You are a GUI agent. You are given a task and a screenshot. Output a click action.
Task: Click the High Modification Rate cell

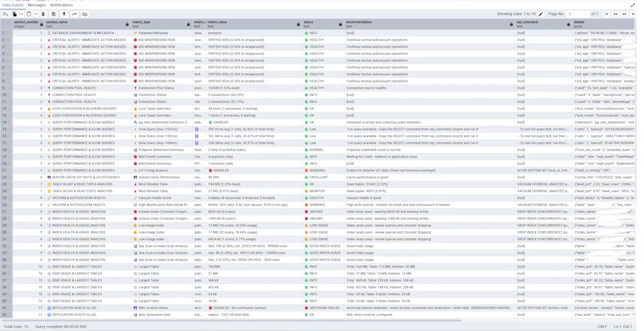coord(162,205)
